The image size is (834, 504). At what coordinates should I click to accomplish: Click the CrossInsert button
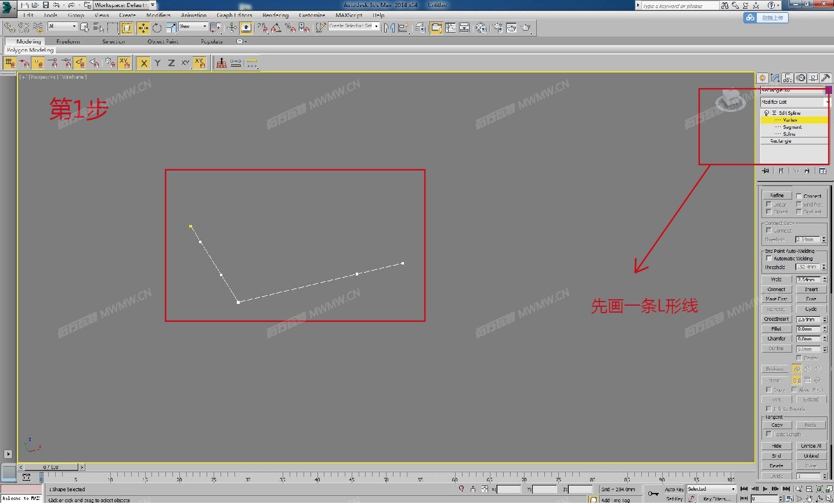777,319
